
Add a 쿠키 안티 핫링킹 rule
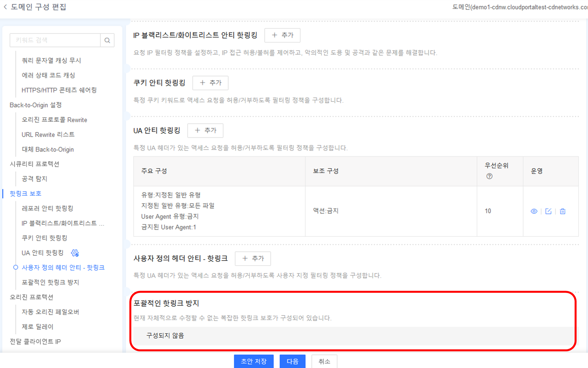pyautogui.click(x=210, y=83)
